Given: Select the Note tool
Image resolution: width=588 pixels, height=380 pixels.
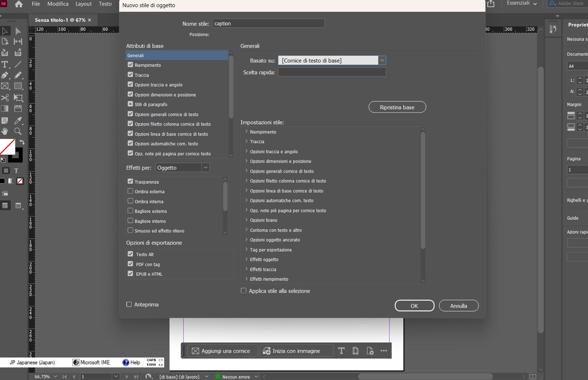Looking at the screenshot, I should click(x=5, y=120).
